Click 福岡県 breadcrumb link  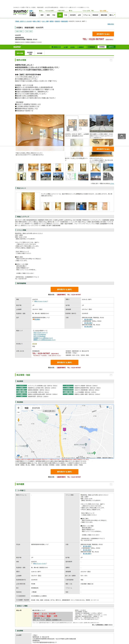pos(51,21)
